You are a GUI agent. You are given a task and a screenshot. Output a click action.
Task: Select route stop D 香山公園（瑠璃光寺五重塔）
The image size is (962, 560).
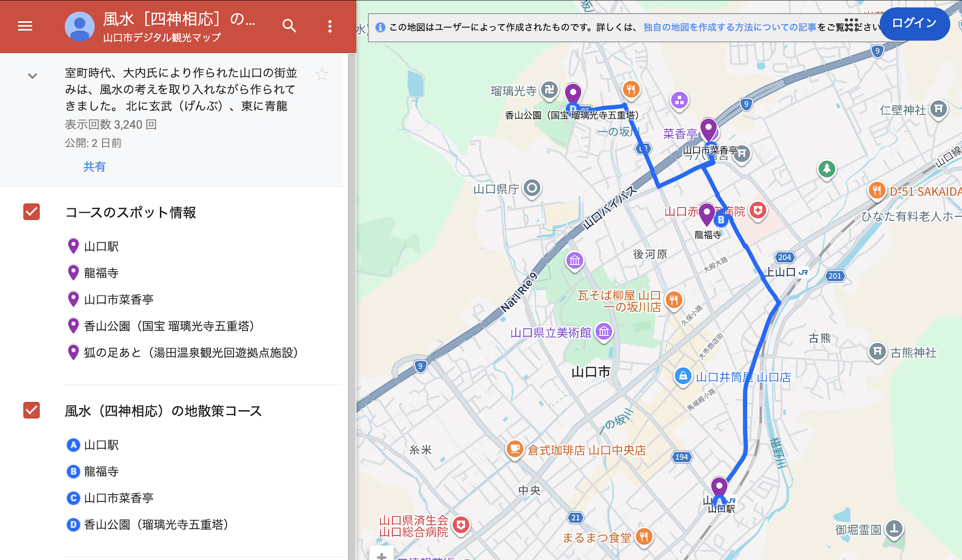[x=156, y=524]
